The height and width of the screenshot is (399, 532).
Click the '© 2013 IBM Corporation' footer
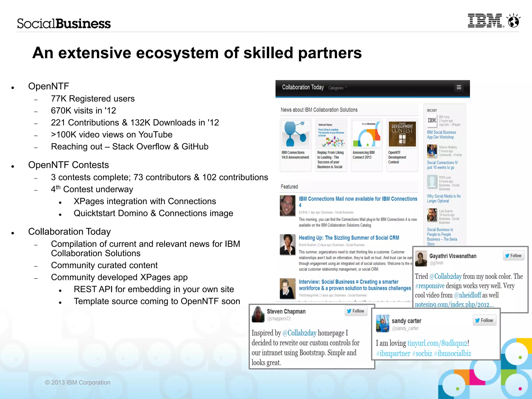(x=78, y=382)
